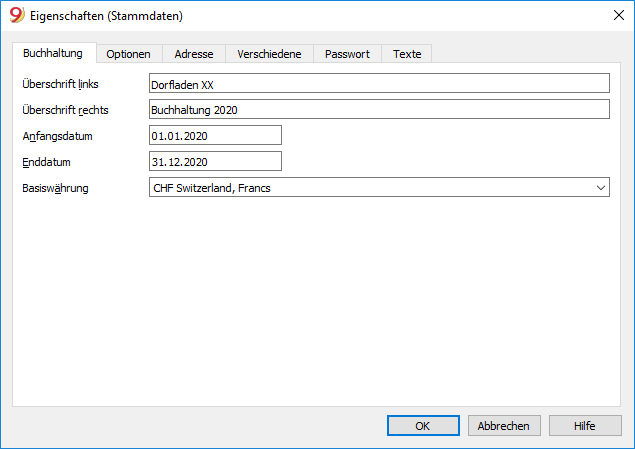Screen dimensions: 635x449
Task: Focus the Enddatum date field
Action: (x=215, y=161)
